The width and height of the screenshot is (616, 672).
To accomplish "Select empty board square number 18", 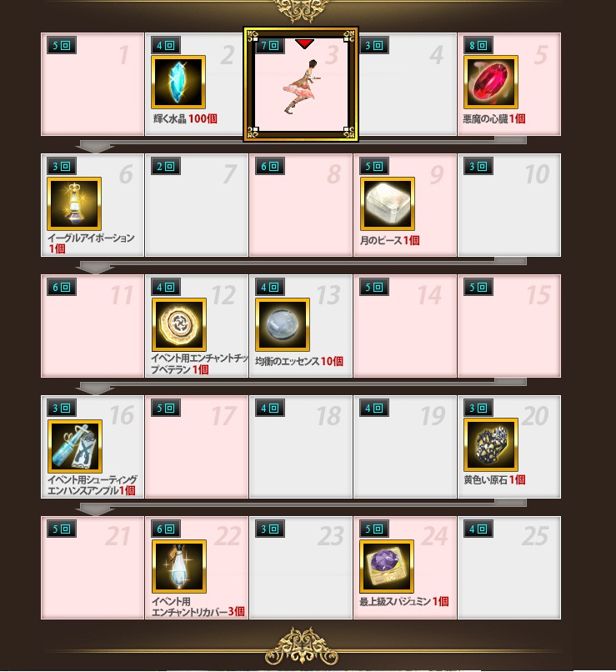I will [301, 447].
